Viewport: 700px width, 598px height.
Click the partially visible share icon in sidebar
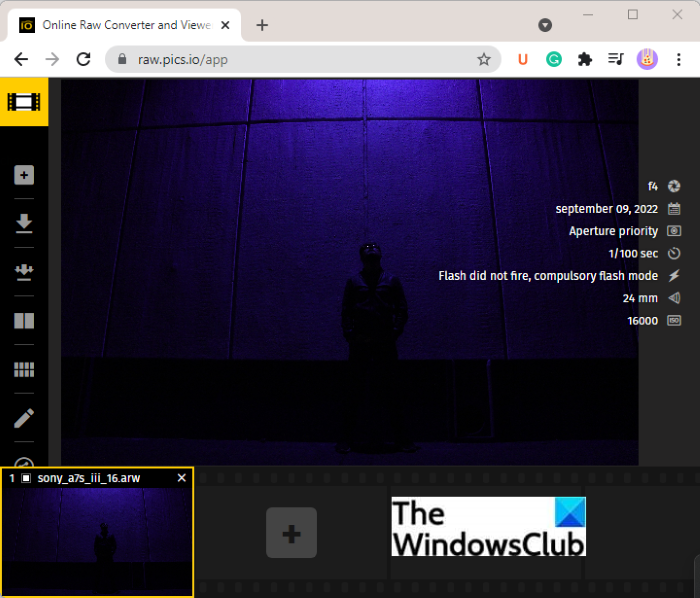click(24, 461)
